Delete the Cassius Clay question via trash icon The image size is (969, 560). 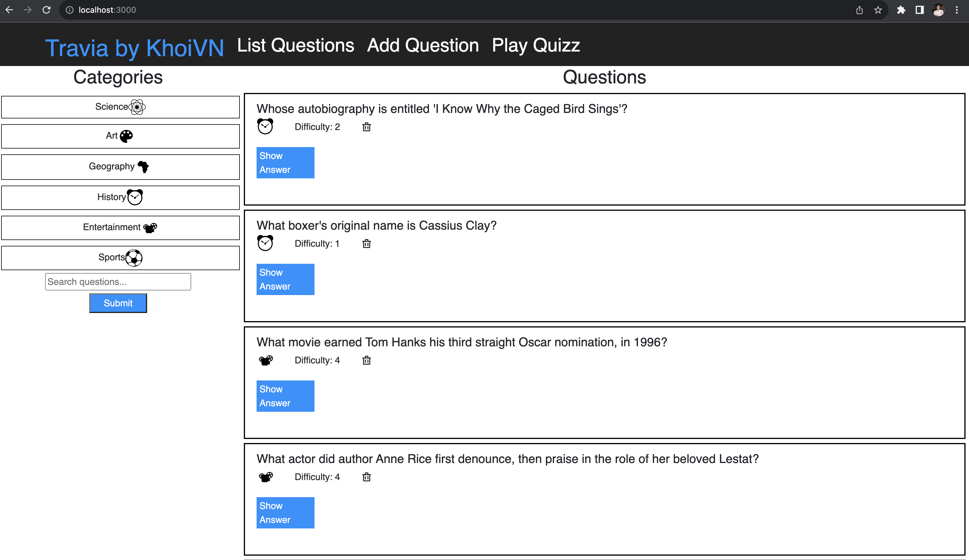[x=366, y=244]
